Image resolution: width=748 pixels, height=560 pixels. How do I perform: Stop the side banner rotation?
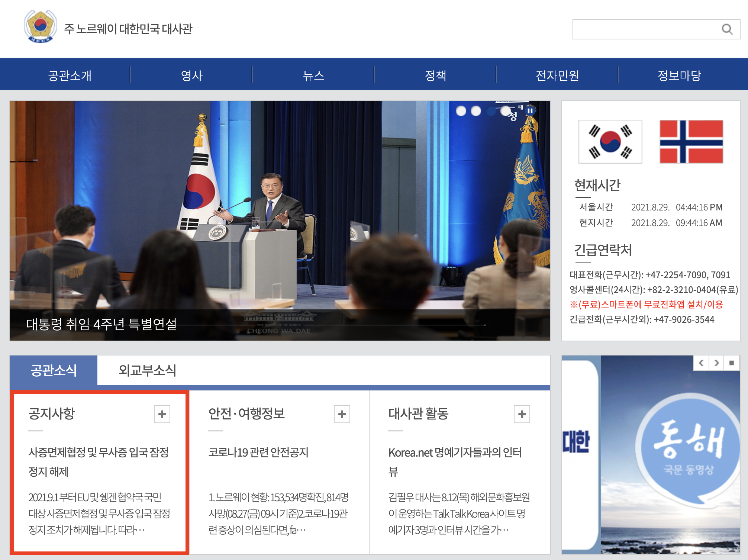click(732, 363)
